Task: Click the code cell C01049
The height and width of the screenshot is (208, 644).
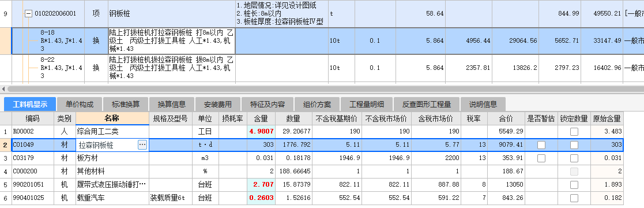Action: pos(33,145)
